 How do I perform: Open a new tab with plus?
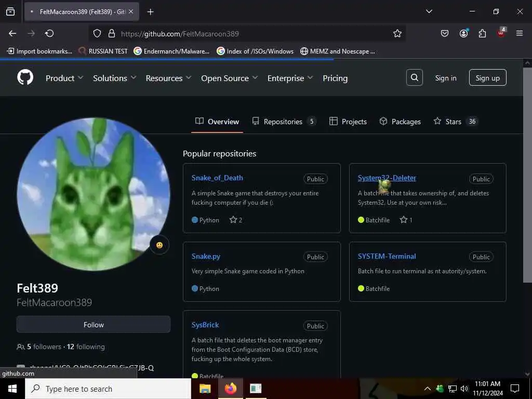[x=150, y=12]
